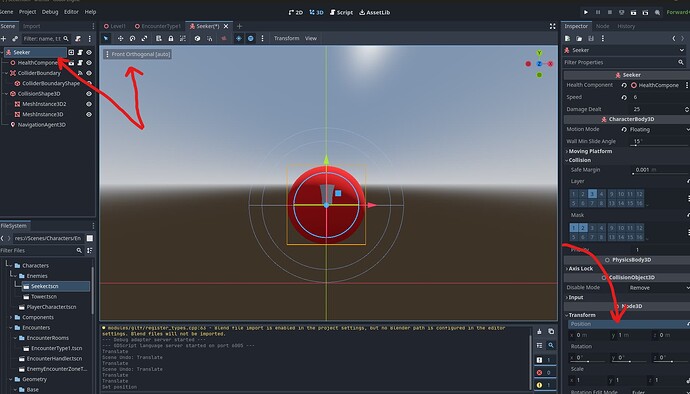This screenshot has width=690, height=394.
Task: Enable collision layer 4
Action: [x=602, y=194]
